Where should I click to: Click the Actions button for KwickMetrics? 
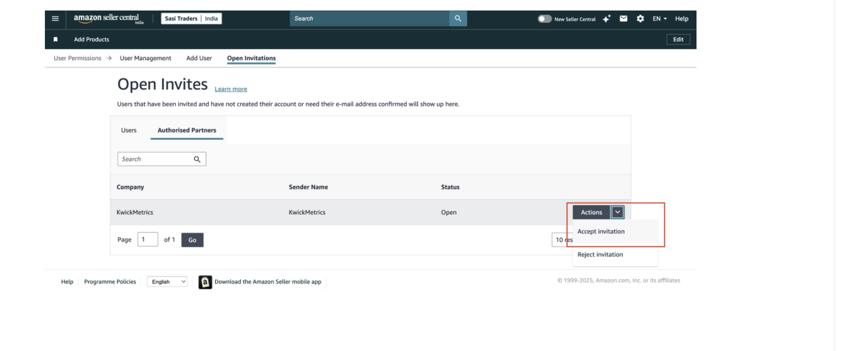click(591, 212)
